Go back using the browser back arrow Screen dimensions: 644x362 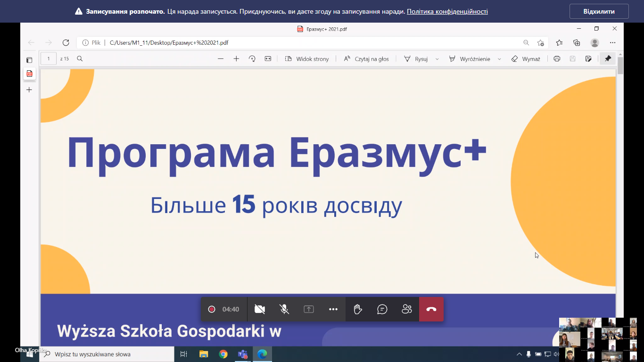(31, 42)
